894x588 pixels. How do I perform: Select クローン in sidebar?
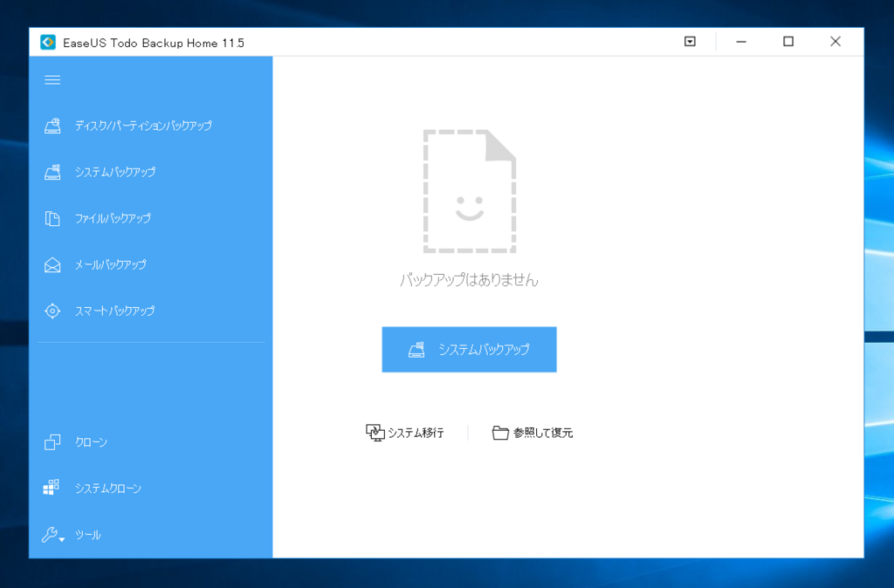tap(91, 442)
